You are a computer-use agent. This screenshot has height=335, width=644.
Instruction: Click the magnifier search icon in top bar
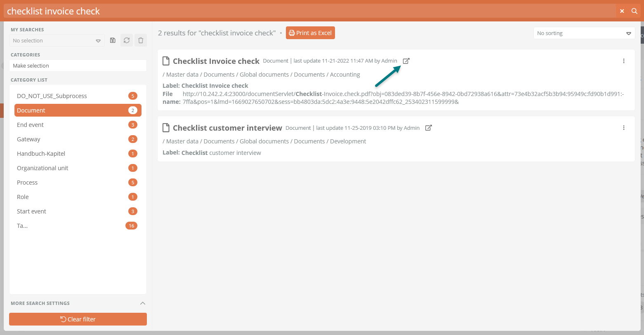(635, 11)
